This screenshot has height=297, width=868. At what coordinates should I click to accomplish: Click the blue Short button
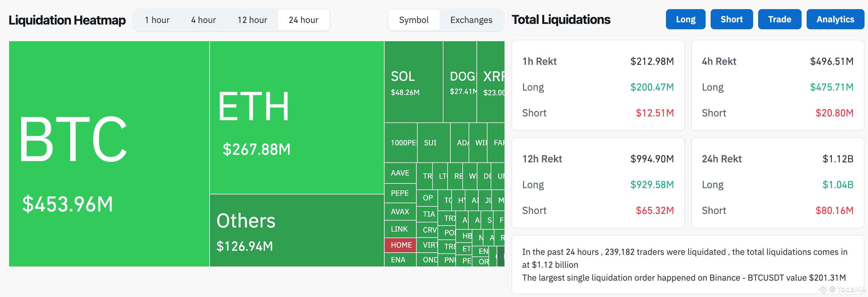(731, 19)
